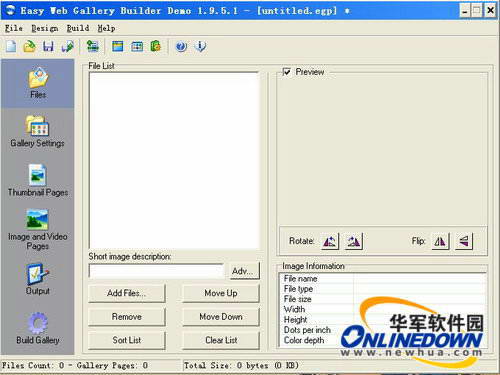Click the Save floppy disk icon
This screenshot has height=375, width=500.
48,46
